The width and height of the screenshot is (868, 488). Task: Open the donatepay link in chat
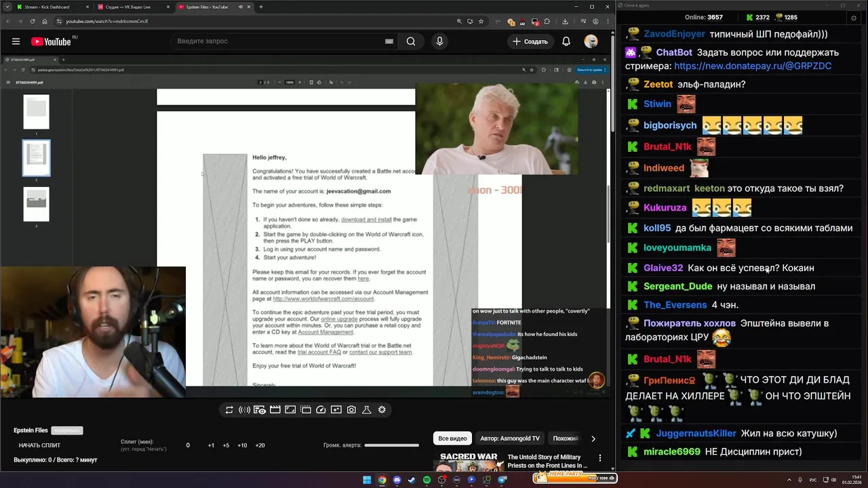coord(753,66)
